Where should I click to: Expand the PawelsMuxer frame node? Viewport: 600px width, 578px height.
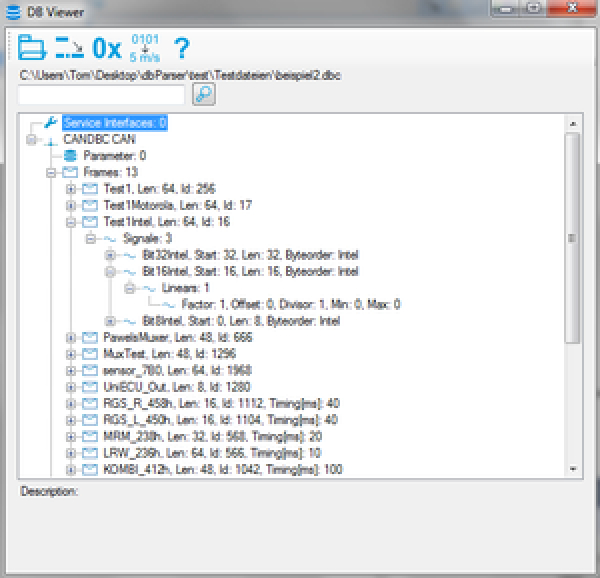tap(71, 338)
